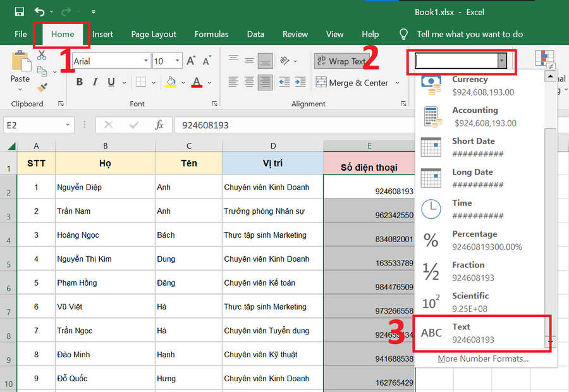This screenshot has width=569, height=392.
Task: Click the Copy icon
Action: point(42,71)
